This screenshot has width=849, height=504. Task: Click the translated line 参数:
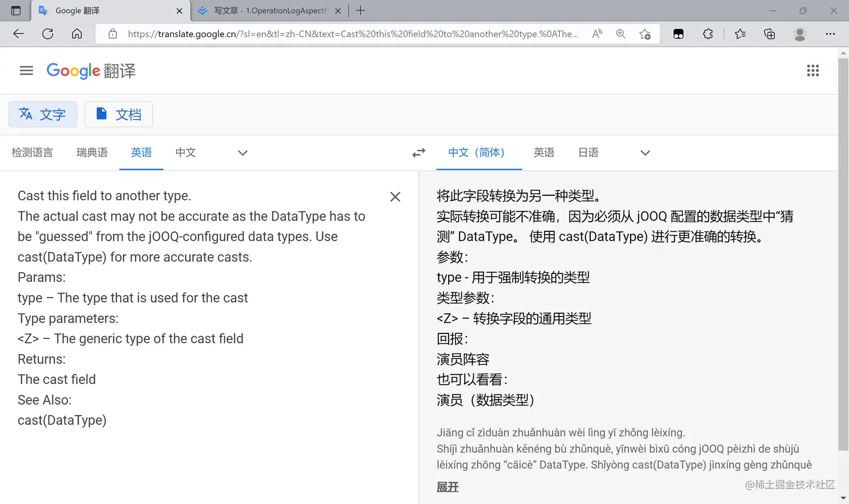tap(453, 257)
